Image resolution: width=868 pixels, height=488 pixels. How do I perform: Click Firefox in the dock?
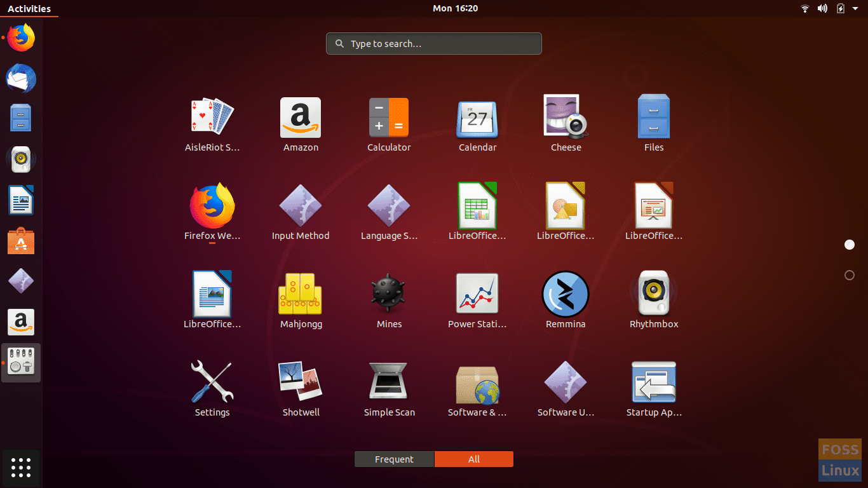coord(21,37)
